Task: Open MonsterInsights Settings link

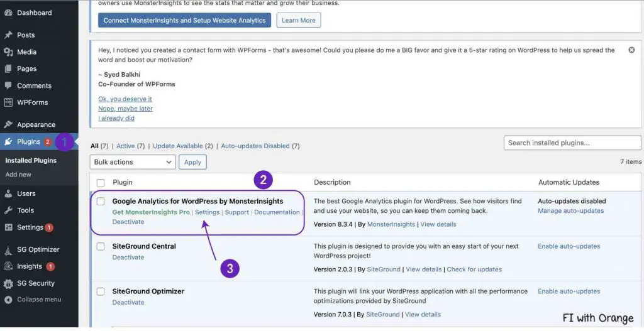Action: click(207, 212)
